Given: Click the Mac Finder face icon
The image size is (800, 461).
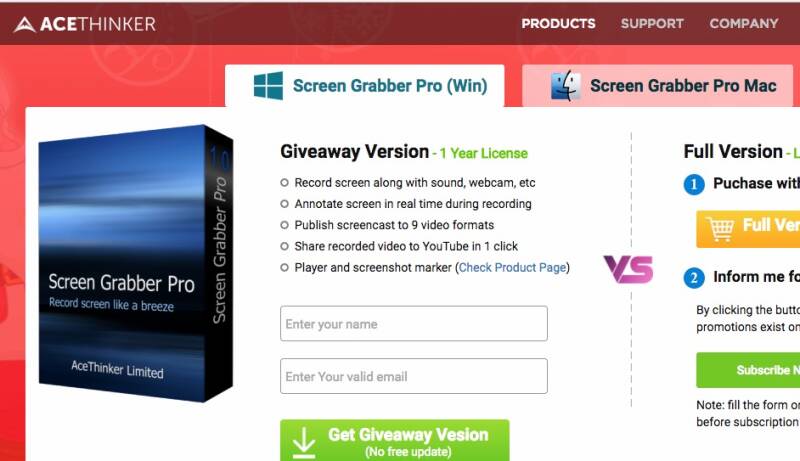Looking at the screenshot, I should pyautogui.click(x=566, y=86).
